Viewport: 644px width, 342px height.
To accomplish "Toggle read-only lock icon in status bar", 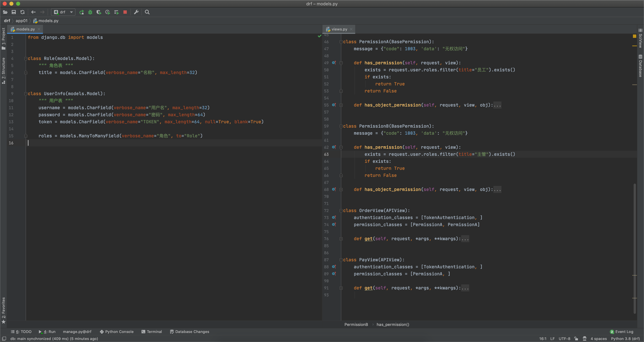I will (576, 338).
